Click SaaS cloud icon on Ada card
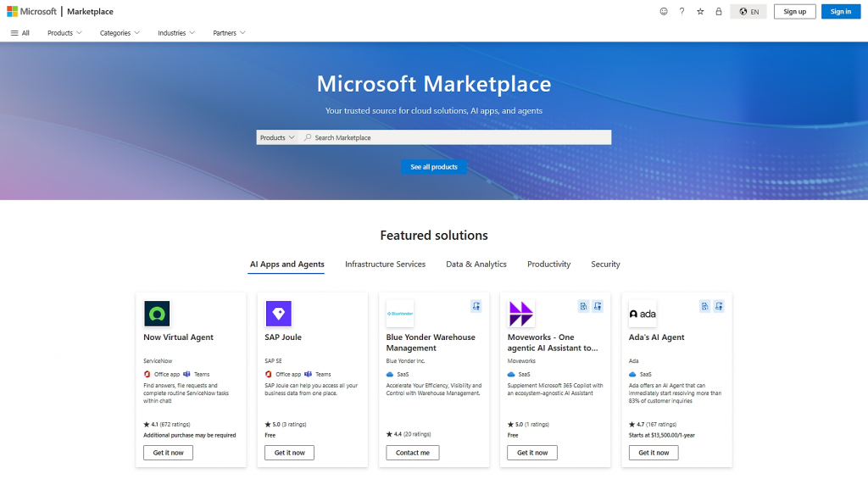This screenshot has height=479, width=868. point(632,375)
